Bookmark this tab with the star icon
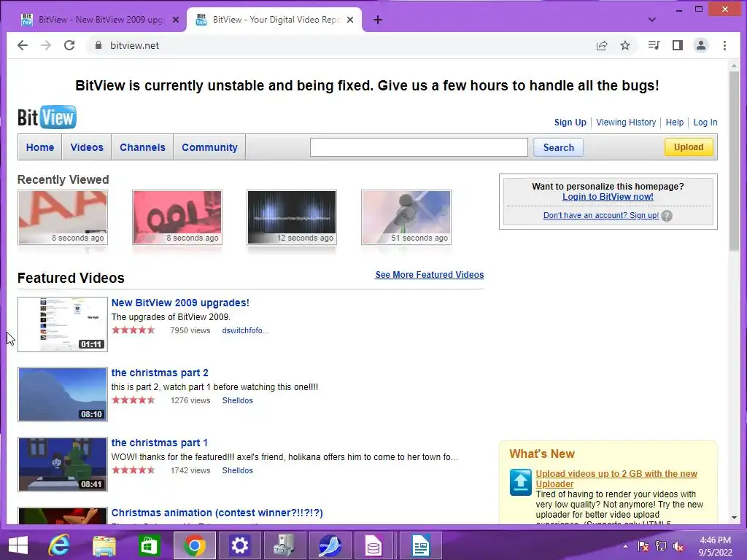 [x=625, y=45]
